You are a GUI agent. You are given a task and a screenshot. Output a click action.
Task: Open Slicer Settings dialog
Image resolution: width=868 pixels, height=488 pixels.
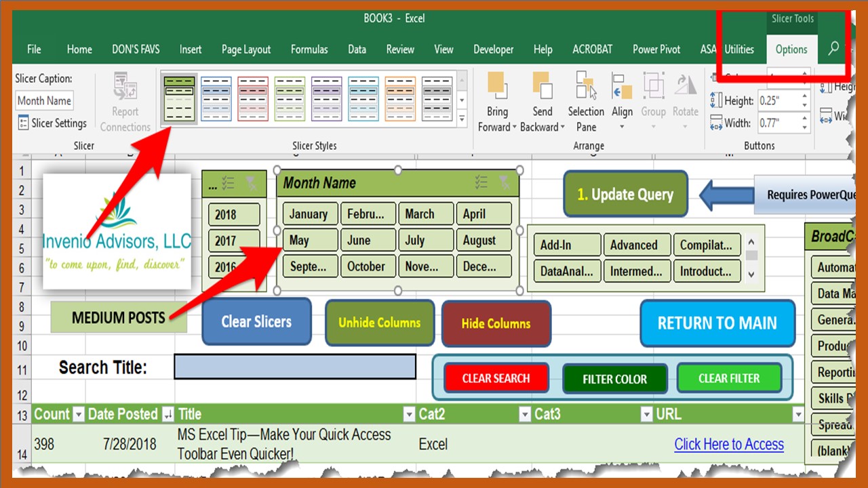tap(52, 123)
